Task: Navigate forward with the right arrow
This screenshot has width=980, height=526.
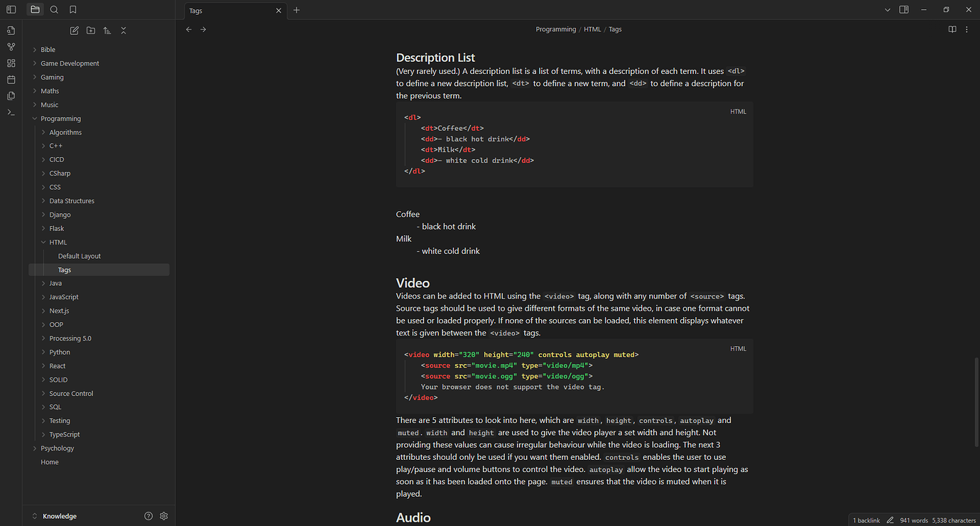Action: (203, 29)
